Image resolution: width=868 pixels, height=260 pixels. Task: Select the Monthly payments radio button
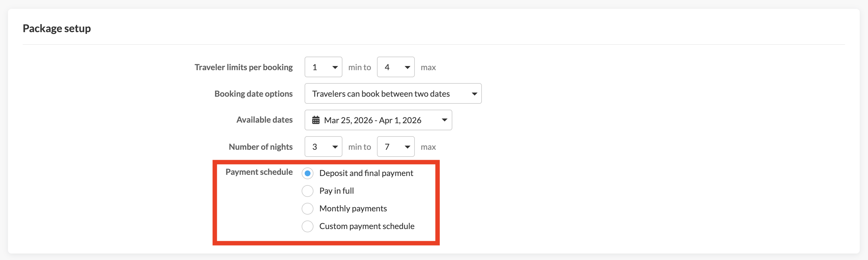307,208
